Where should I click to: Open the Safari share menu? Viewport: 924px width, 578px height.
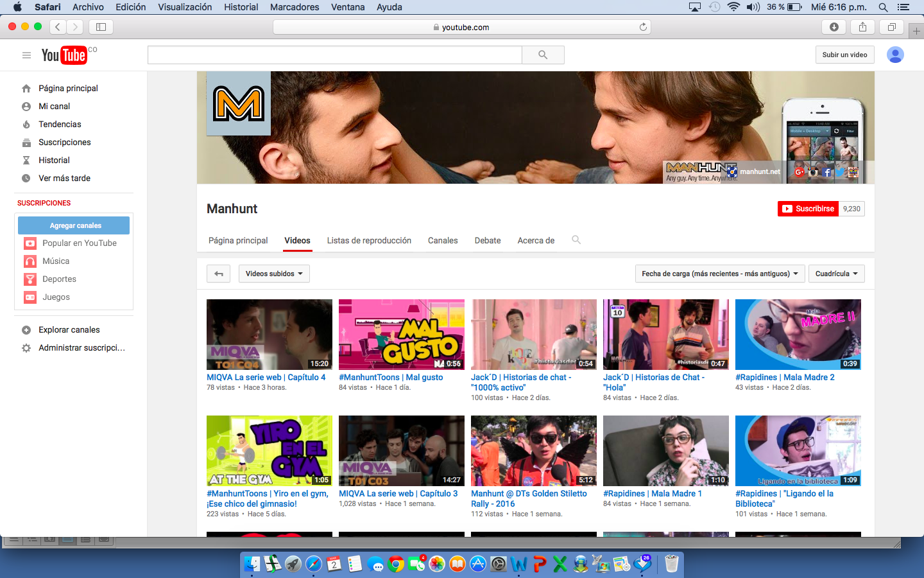tap(862, 27)
